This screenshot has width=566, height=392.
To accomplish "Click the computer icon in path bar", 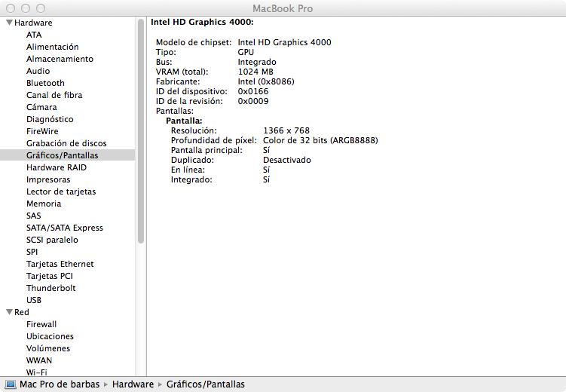I will [10, 384].
